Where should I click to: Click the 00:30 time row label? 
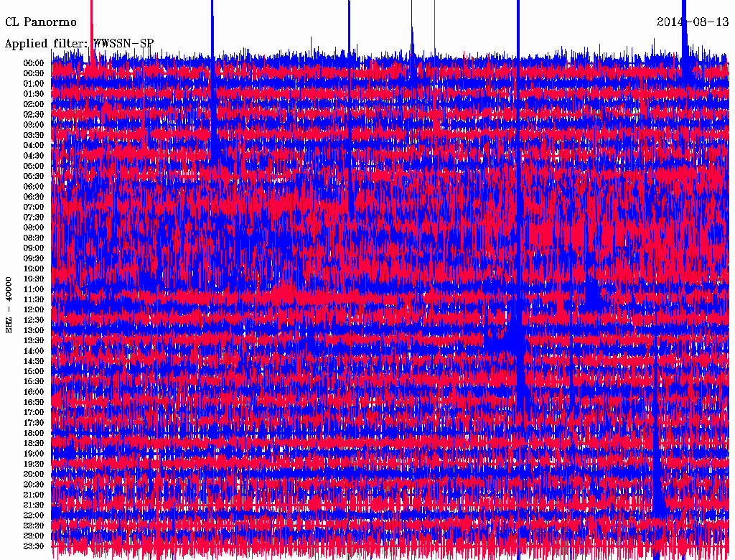click(34, 74)
